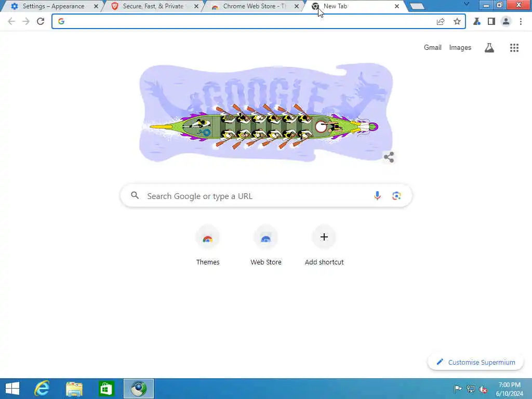Open File Explorer from taskbar

point(74,389)
